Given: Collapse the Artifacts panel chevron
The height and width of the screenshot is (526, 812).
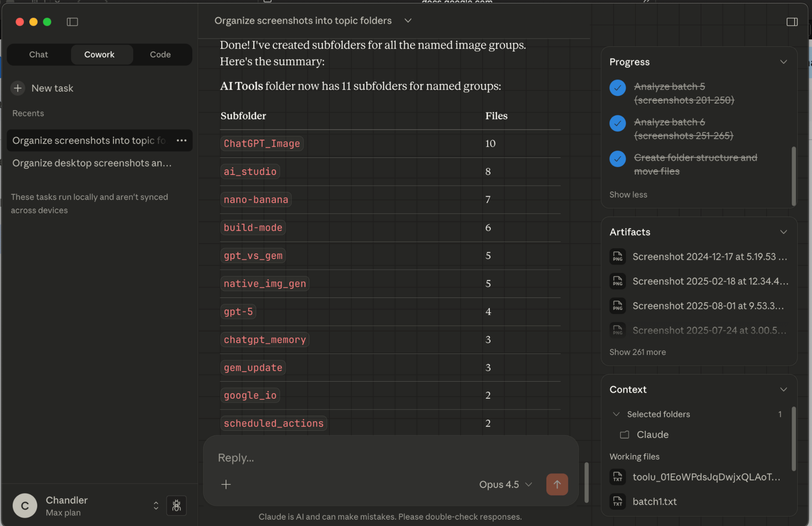Looking at the screenshot, I should [x=783, y=232].
